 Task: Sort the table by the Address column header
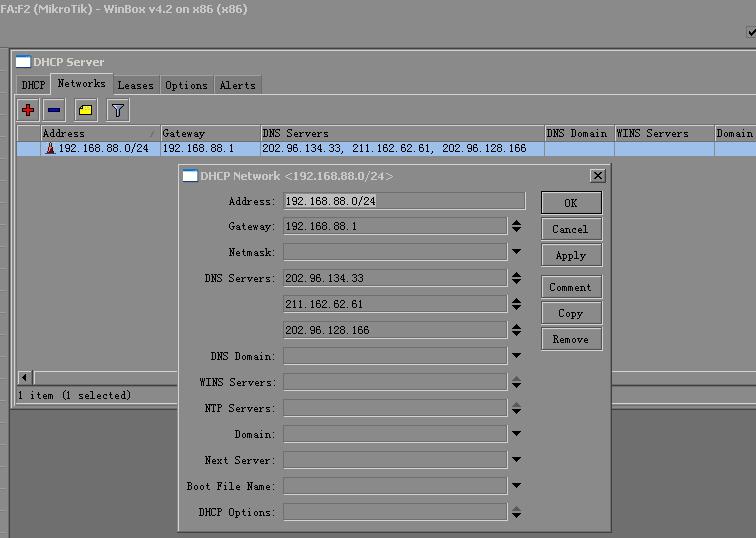(100, 133)
